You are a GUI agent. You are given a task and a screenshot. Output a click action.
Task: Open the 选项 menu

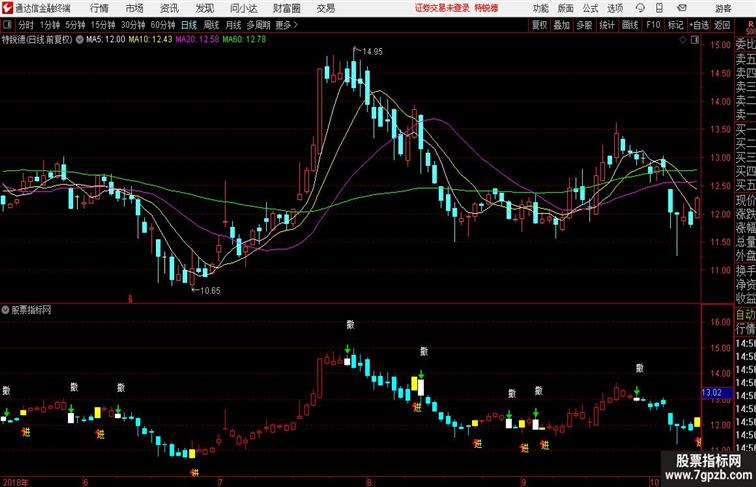click(615, 8)
